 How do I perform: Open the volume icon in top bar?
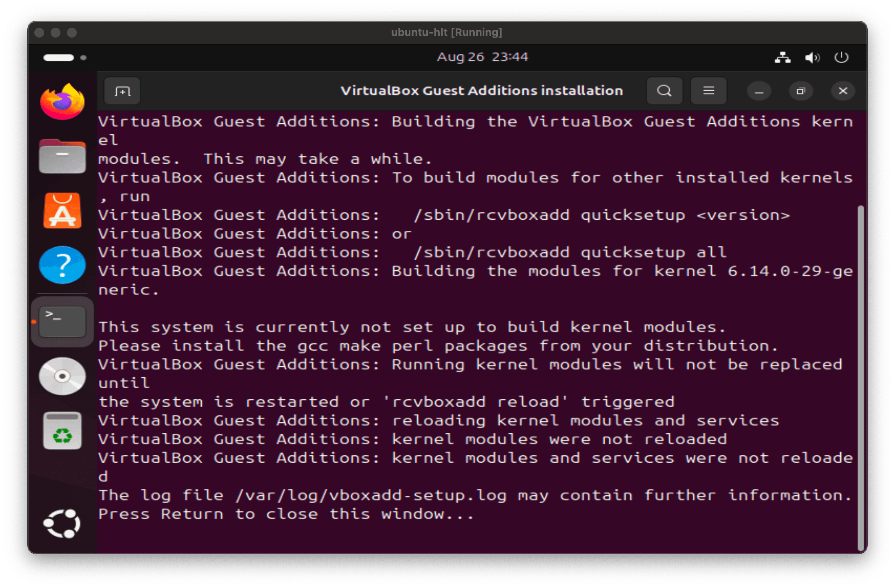(812, 58)
